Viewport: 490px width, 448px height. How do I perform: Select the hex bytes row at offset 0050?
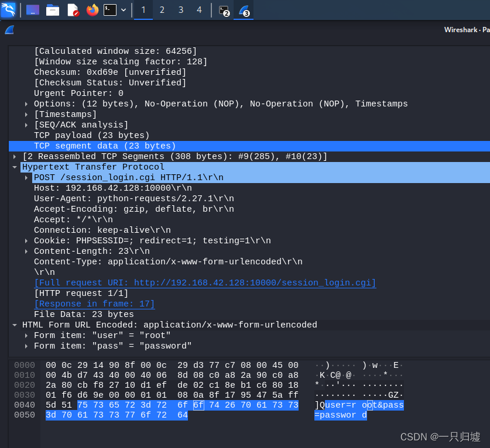tap(117, 415)
